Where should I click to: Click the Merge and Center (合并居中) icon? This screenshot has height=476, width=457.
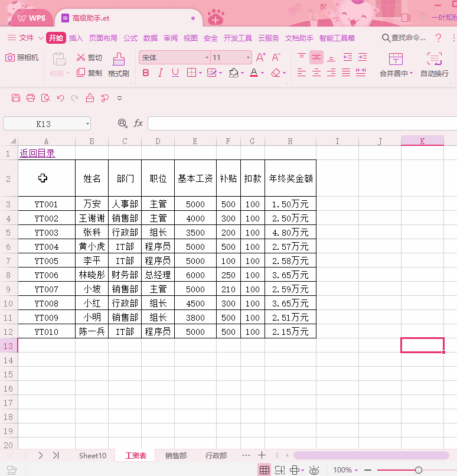coord(396,59)
